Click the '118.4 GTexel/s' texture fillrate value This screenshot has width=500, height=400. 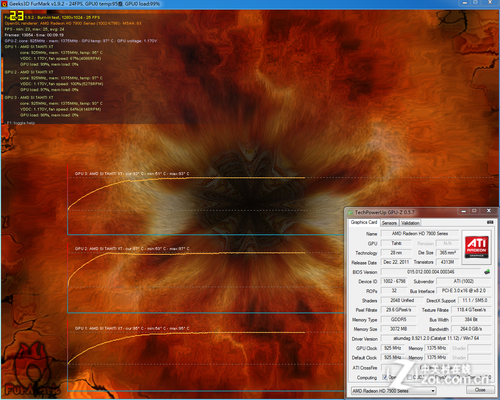[x=471, y=310]
